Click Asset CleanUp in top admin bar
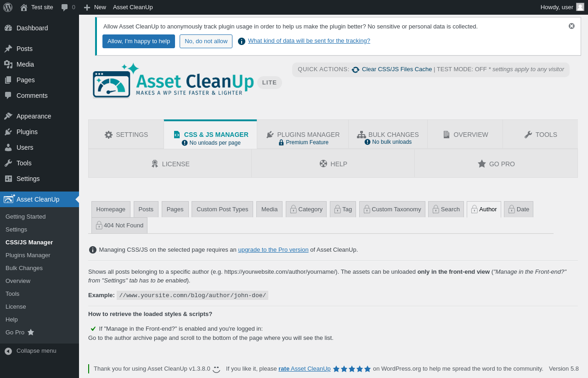Image resolution: width=588 pixels, height=378 pixels. coord(133,7)
